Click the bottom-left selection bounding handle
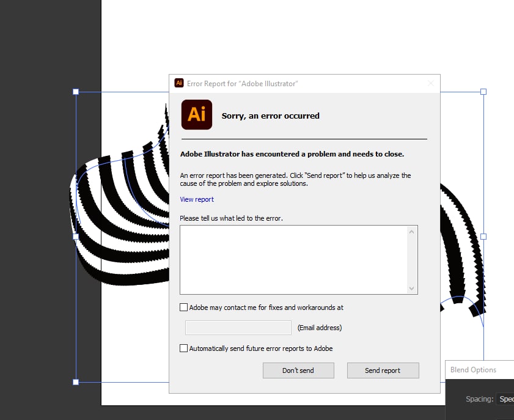The image size is (514, 420). pyautogui.click(x=76, y=382)
